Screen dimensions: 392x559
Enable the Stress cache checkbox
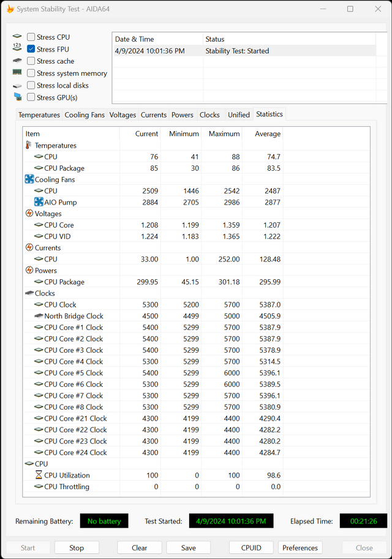[x=31, y=61]
